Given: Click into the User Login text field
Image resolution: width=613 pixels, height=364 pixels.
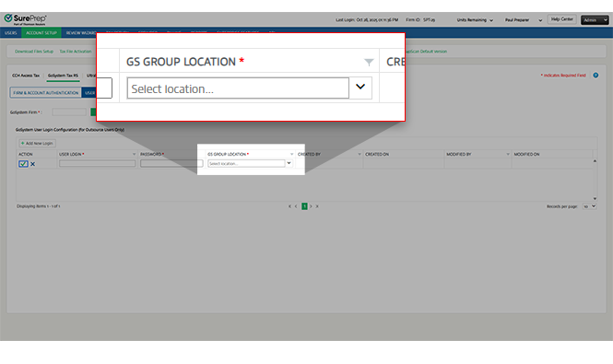Looking at the screenshot, I should (x=97, y=163).
